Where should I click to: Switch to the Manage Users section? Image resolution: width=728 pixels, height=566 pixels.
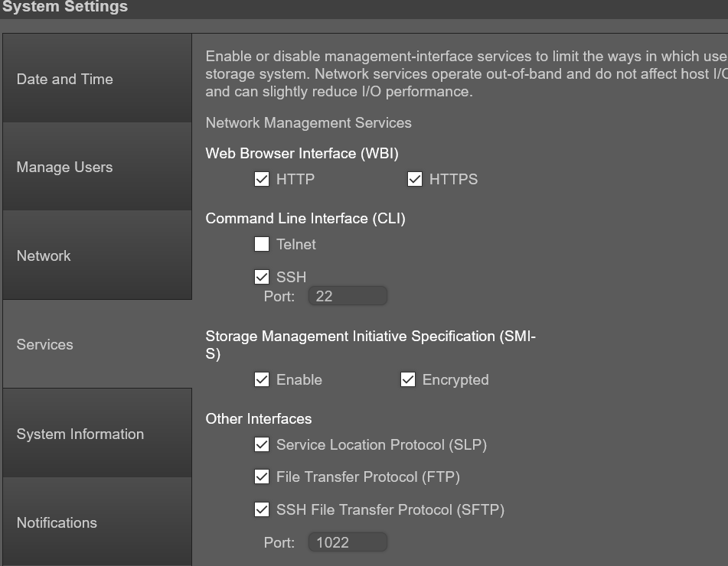[x=97, y=167]
